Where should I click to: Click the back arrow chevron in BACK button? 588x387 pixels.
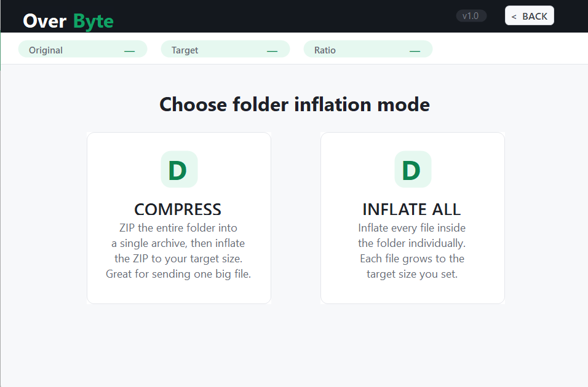(x=514, y=17)
